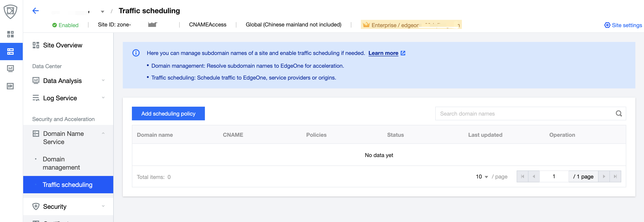Click the back arrow beside site name
Viewport: 644px width, 222px height.
[35, 10]
